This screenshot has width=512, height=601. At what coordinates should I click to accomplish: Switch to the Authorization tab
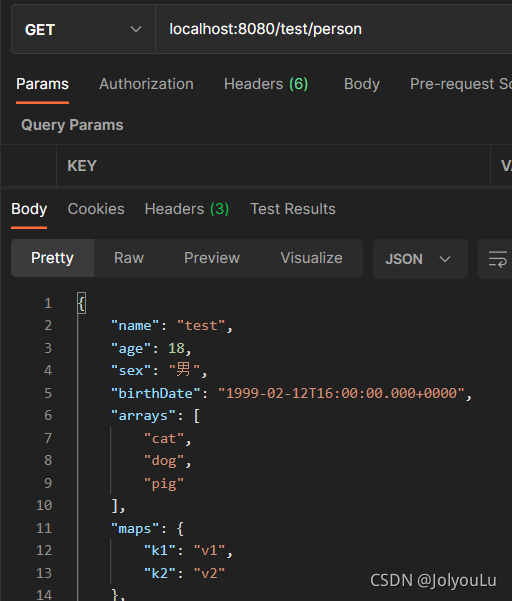click(146, 84)
